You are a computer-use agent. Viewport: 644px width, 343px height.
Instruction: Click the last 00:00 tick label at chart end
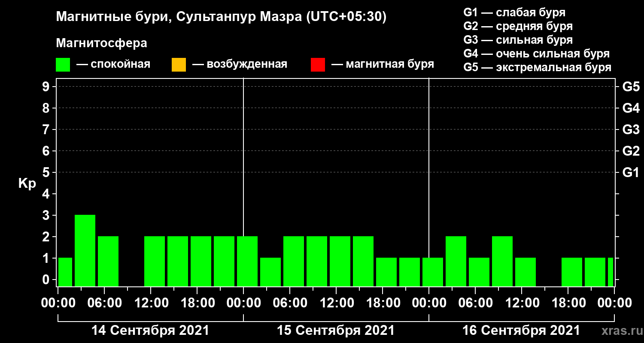click(x=614, y=303)
